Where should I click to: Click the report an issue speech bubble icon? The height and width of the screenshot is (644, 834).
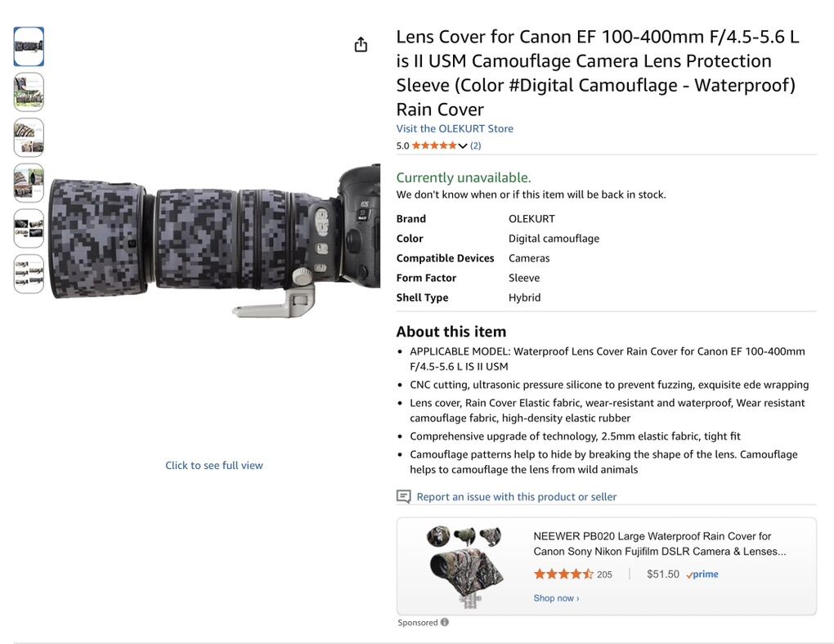[x=403, y=496]
